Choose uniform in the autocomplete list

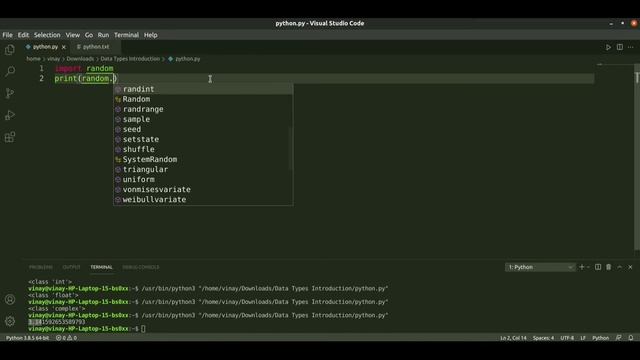(202, 179)
